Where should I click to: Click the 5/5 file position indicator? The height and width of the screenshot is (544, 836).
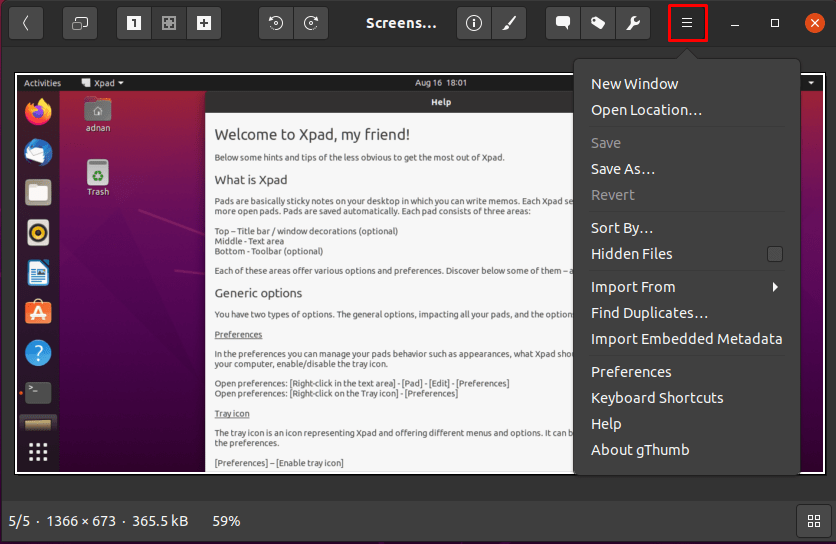pos(19,521)
